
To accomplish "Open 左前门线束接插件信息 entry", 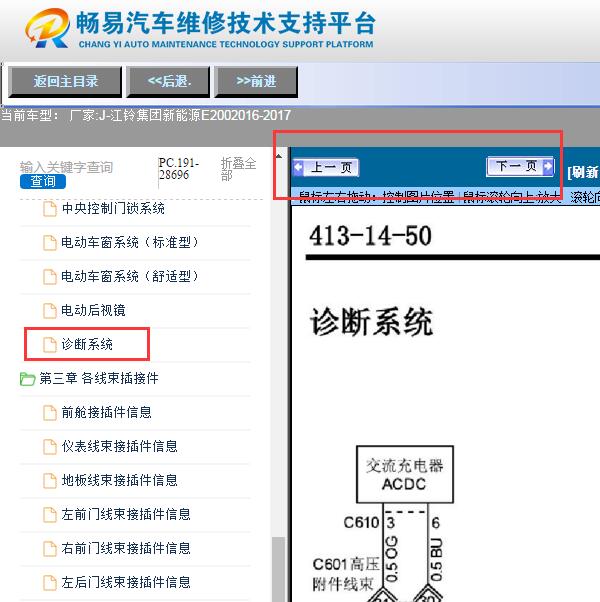I will (x=126, y=514).
